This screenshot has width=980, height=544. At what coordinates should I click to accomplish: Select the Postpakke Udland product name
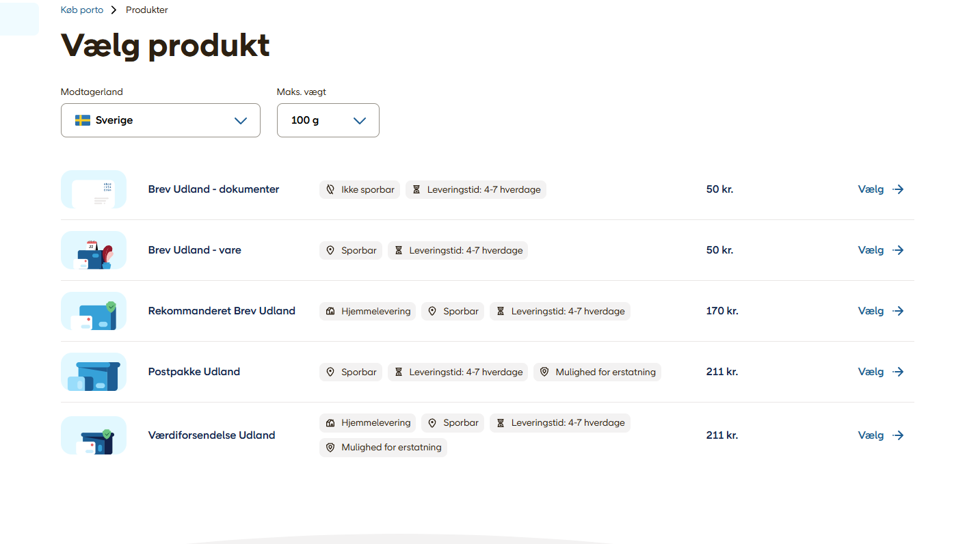[194, 372]
